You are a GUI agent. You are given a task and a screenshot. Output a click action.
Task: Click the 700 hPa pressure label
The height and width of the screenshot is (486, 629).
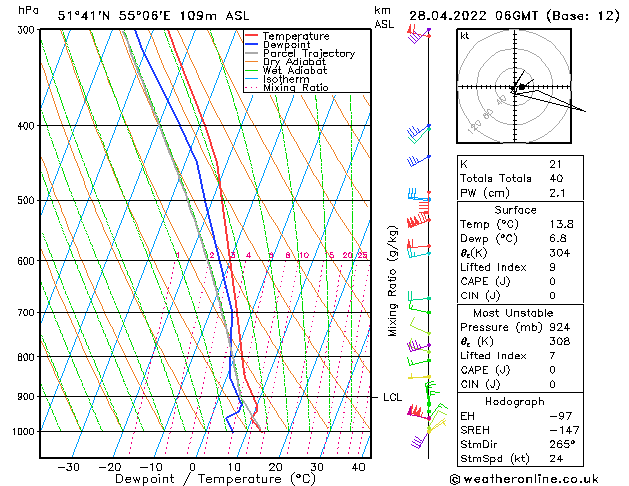point(27,312)
